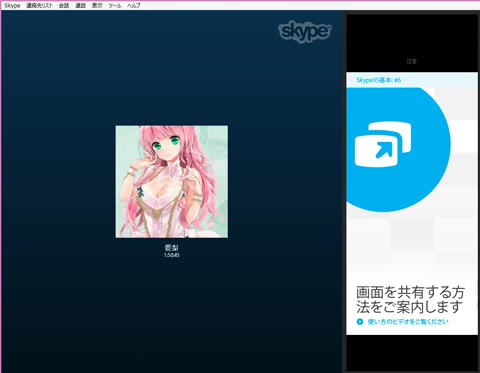The height and width of the screenshot is (373, 480).
Task: Click the 広告 label above the ad
Action: tap(412, 61)
